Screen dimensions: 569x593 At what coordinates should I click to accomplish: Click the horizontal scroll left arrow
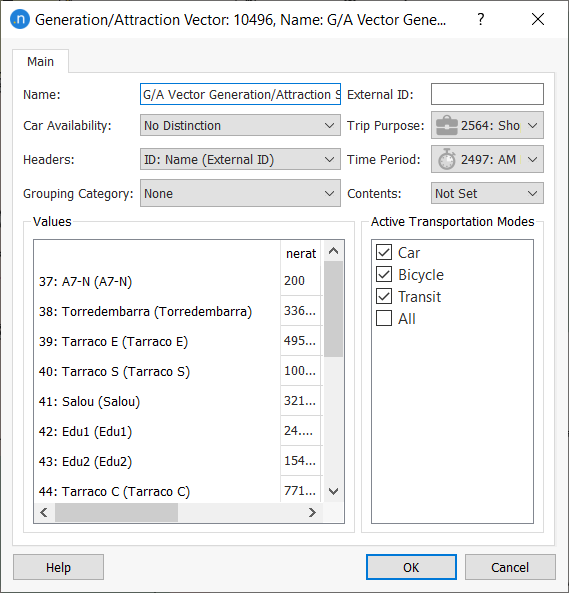(x=44, y=512)
